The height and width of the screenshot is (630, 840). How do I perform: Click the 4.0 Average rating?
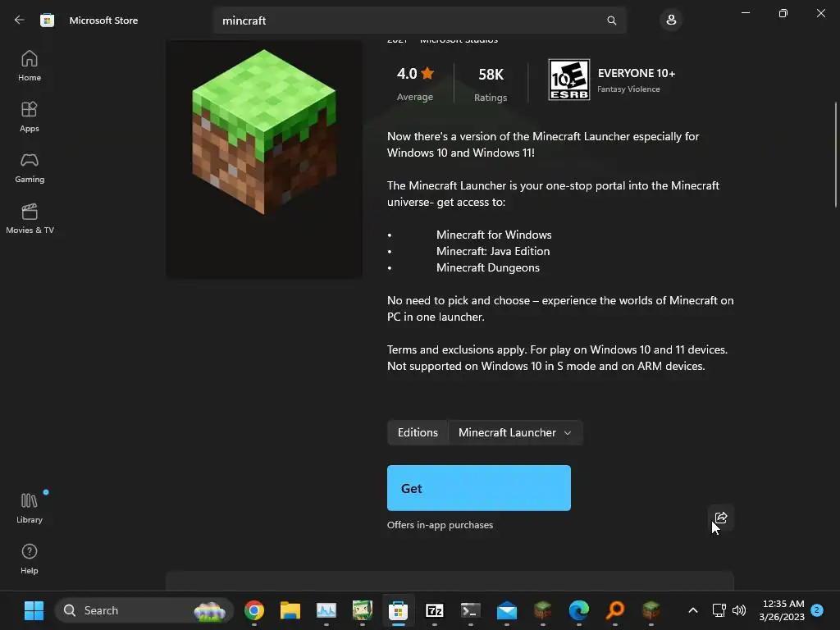(415, 84)
